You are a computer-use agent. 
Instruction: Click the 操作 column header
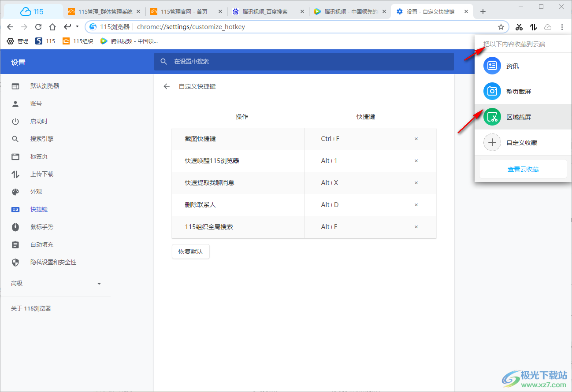(242, 117)
